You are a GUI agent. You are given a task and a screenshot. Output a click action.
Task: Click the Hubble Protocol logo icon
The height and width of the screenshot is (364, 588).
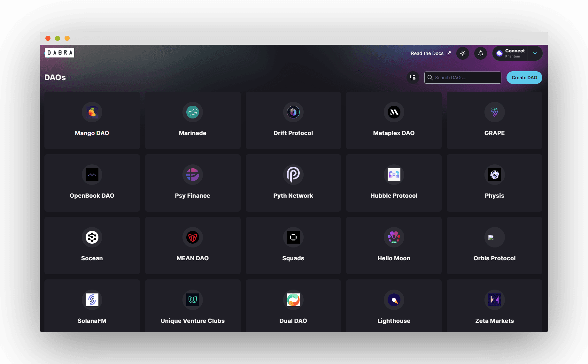pos(394,175)
